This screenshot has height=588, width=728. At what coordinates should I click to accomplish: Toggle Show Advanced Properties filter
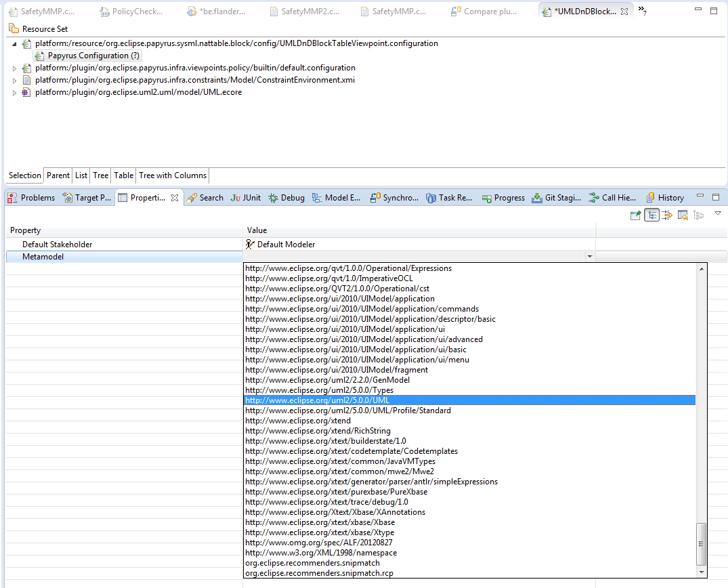click(x=667, y=215)
